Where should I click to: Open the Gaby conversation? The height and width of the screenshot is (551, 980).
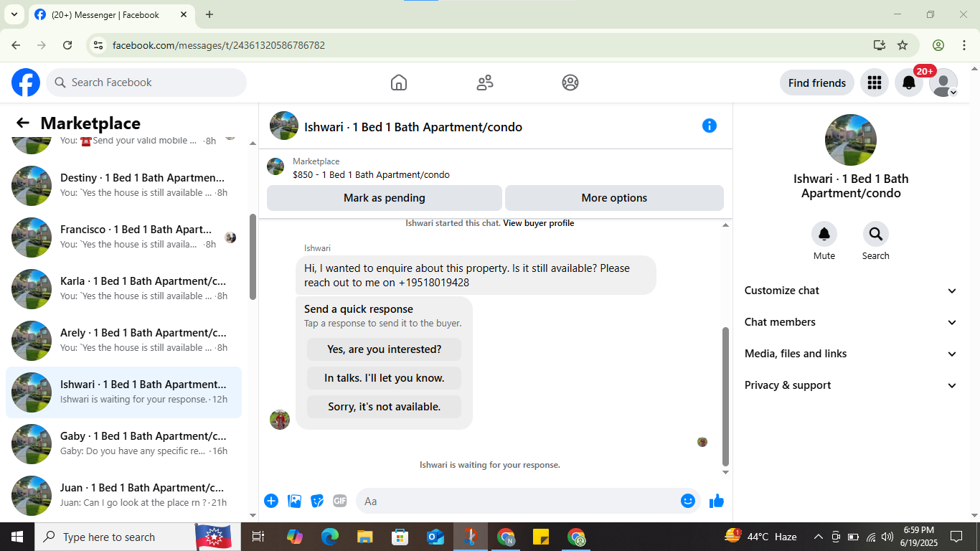124,443
